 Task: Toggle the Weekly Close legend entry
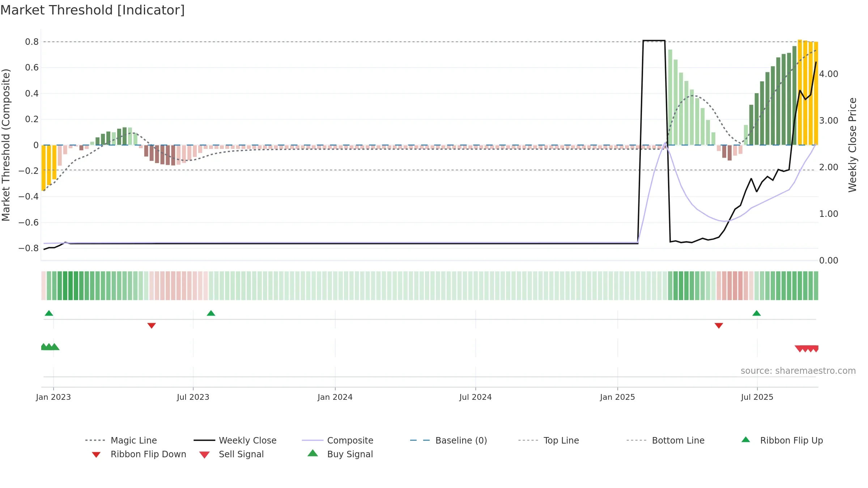click(235, 440)
